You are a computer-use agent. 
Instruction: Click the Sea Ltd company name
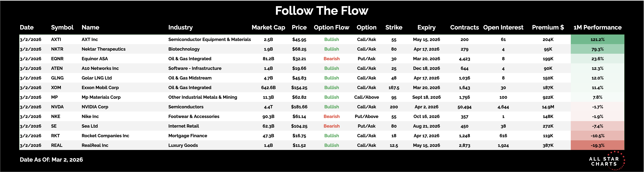89,126
